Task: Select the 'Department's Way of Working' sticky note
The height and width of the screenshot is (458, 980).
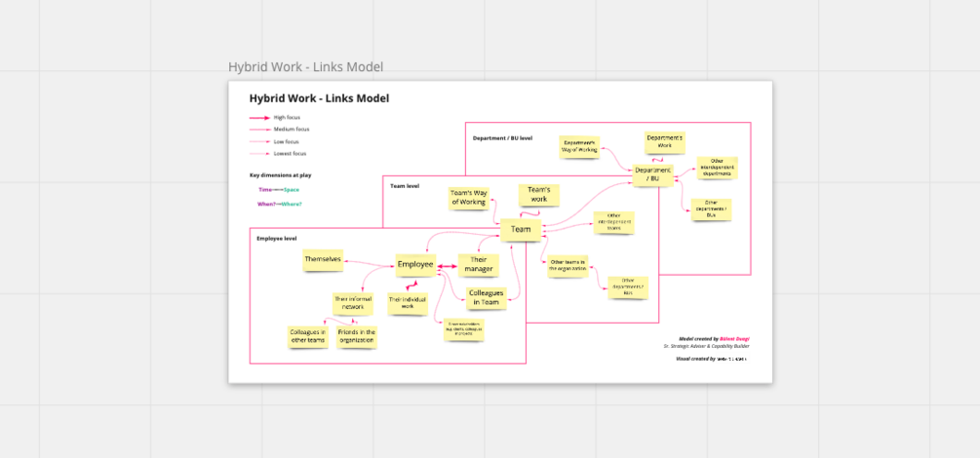Action: (579, 147)
